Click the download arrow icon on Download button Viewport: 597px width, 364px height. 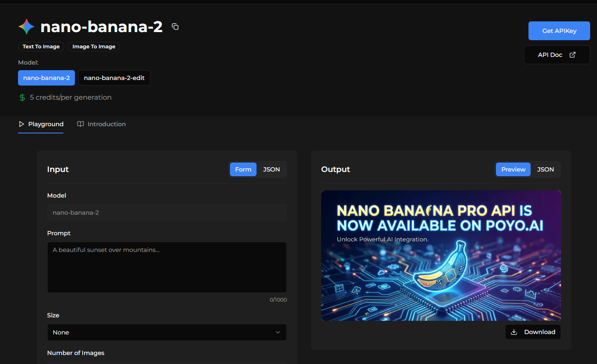point(514,331)
